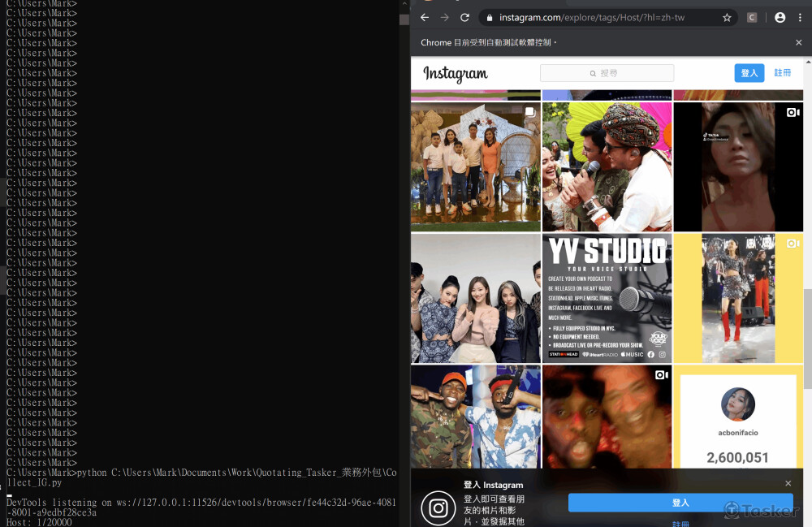This screenshot has height=527, width=812.
Task: Open the Chrome profile avatar menu
Action: point(780,18)
